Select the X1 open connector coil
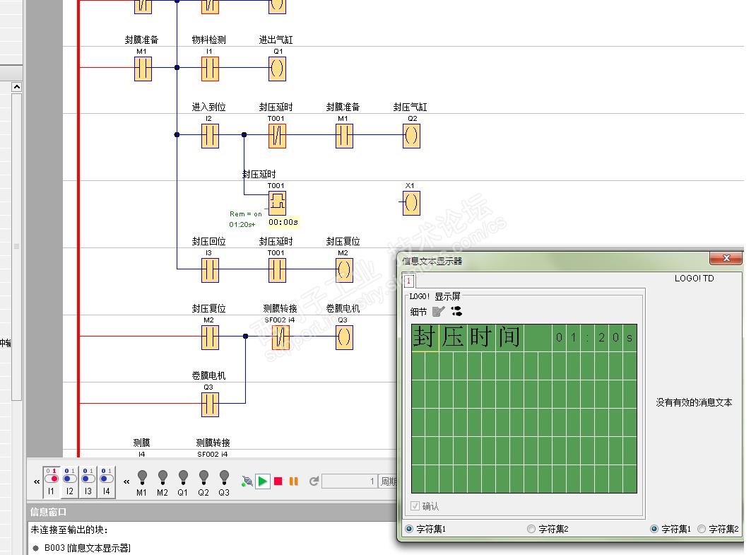The height and width of the screenshot is (555, 756). click(x=411, y=203)
